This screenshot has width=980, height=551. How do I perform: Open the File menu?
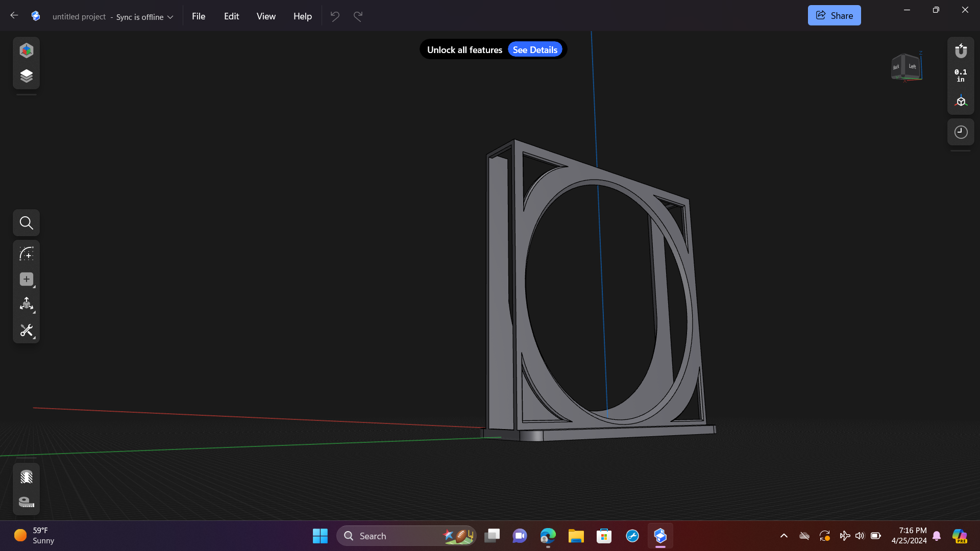[x=198, y=16]
